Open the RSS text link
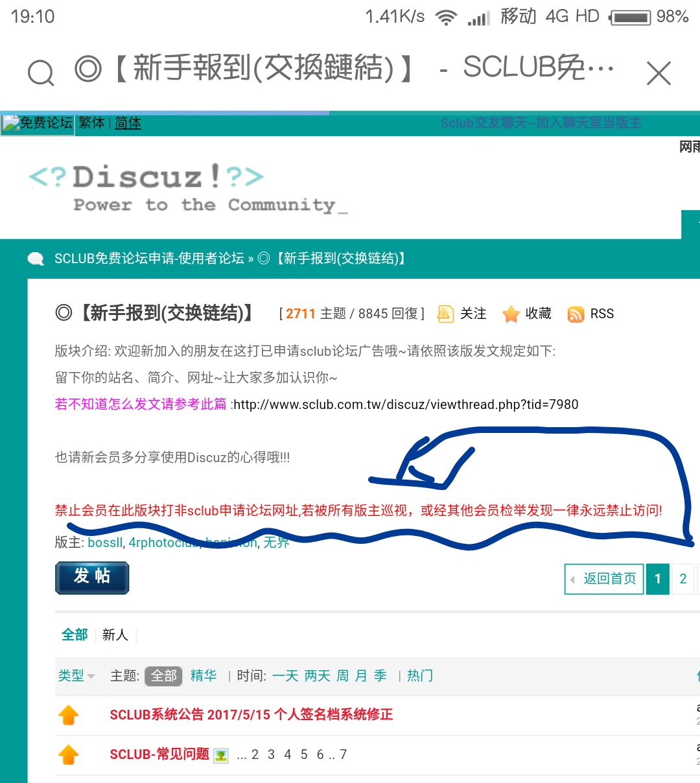 point(602,314)
